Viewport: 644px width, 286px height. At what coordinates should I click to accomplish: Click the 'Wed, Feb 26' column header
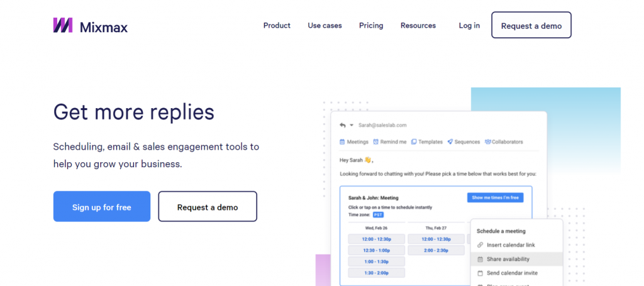click(x=376, y=228)
